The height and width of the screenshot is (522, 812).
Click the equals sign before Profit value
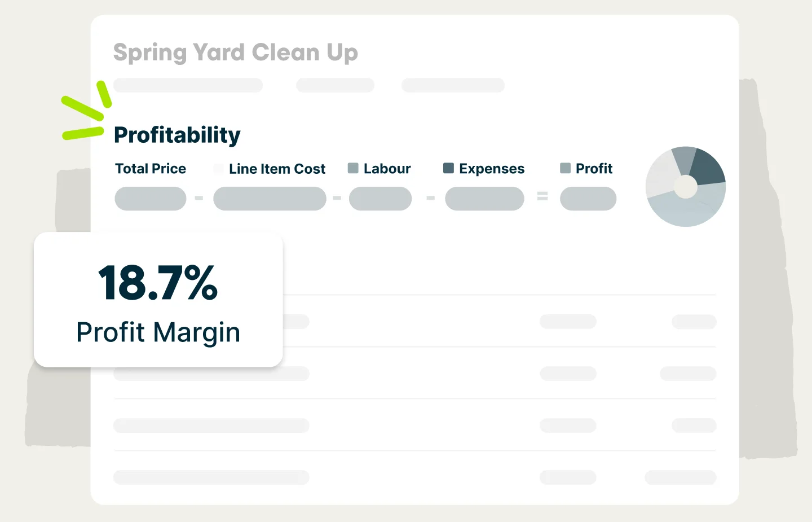tap(542, 196)
